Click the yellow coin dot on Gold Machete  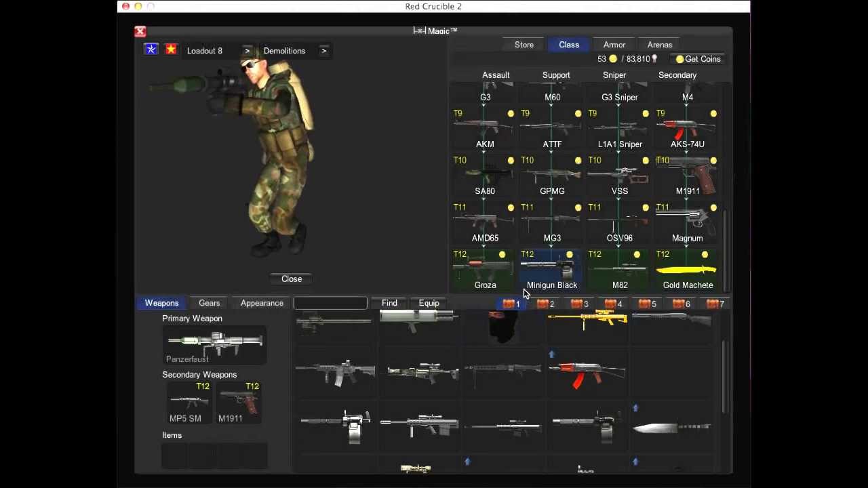click(705, 255)
